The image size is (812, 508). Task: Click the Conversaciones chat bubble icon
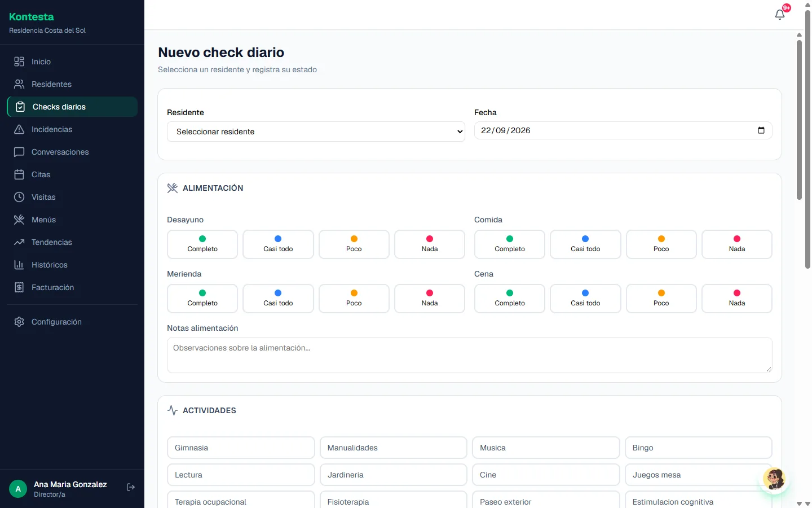(19, 152)
